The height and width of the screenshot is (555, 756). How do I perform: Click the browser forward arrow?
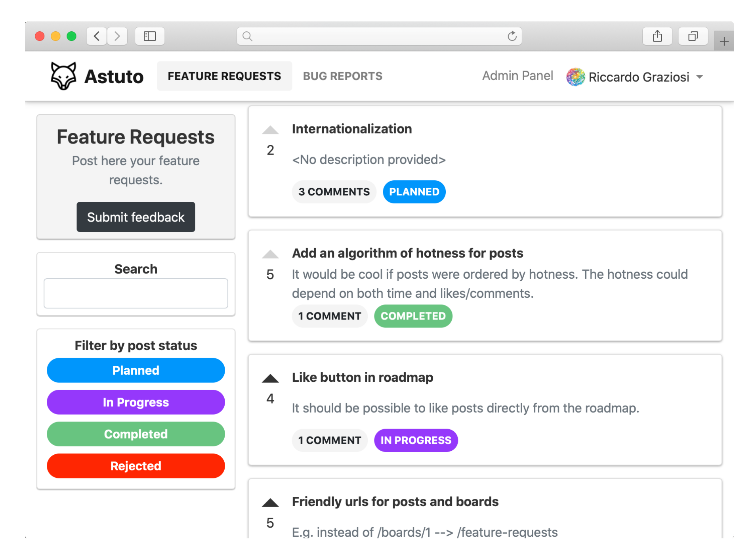(x=117, y=36)
